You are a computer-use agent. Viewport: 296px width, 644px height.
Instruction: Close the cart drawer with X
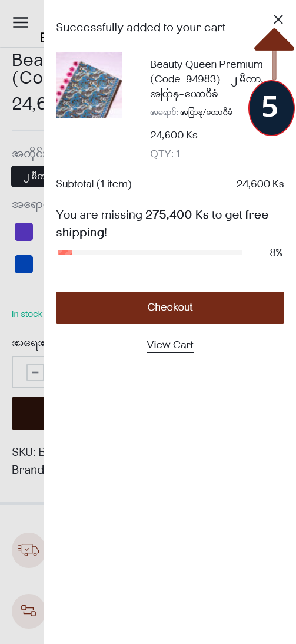pyautogui.click(x=278, y=19)
